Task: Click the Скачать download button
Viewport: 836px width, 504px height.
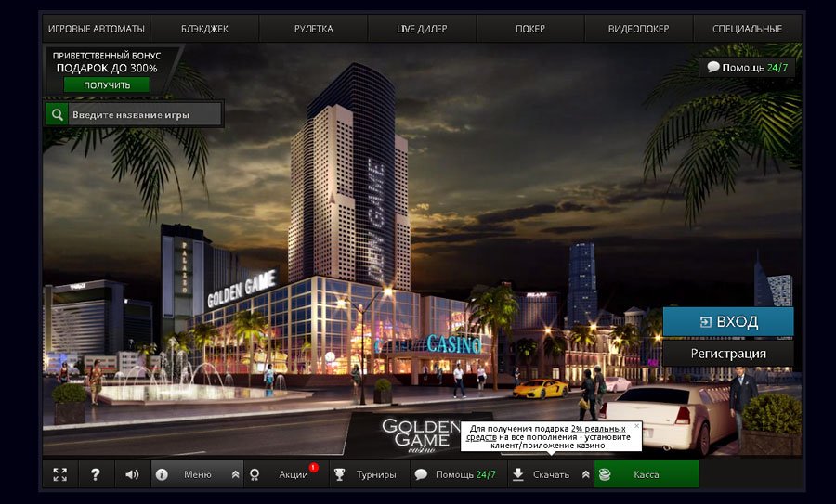Action: point(541,474)
